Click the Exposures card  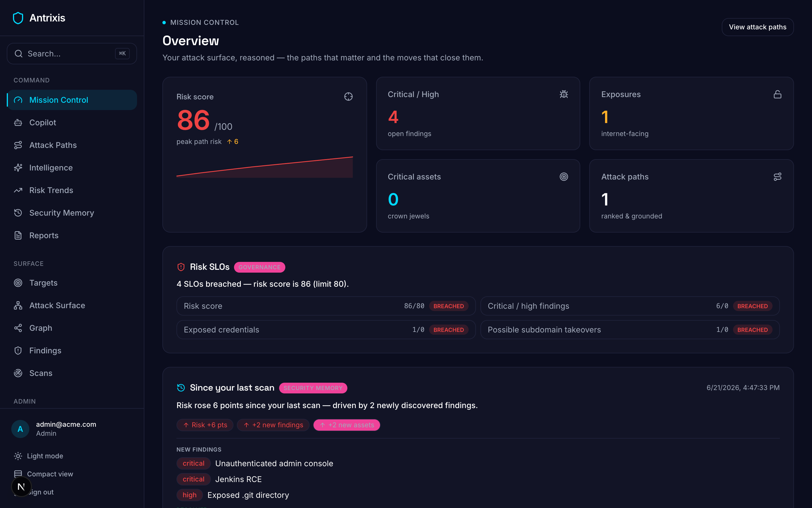[691, 113]
